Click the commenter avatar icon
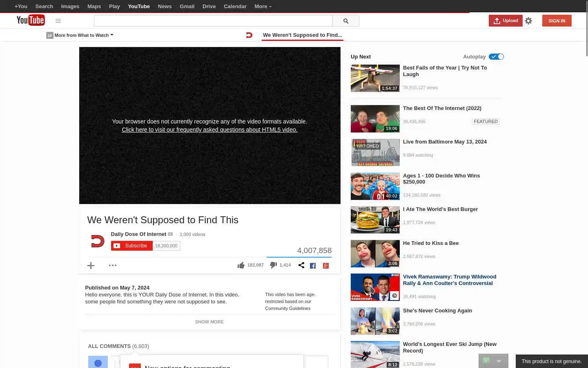The width and height of the screenshot is (588, 368). coord(98,362)
